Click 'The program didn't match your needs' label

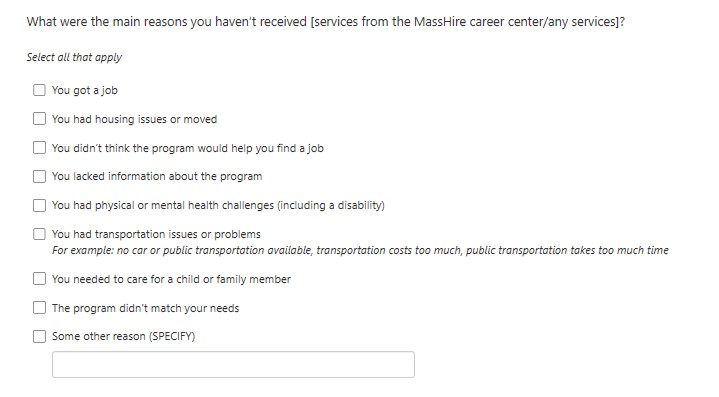(x=145, y=308)
